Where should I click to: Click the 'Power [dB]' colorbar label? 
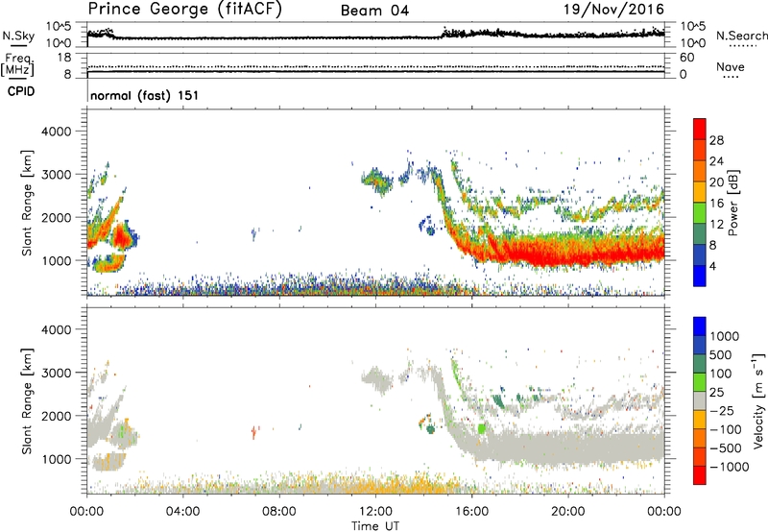point(733,203)
